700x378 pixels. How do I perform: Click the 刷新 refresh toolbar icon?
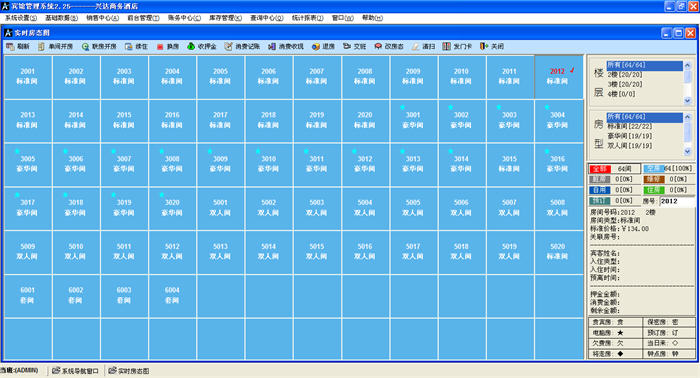tap(10, 46)
